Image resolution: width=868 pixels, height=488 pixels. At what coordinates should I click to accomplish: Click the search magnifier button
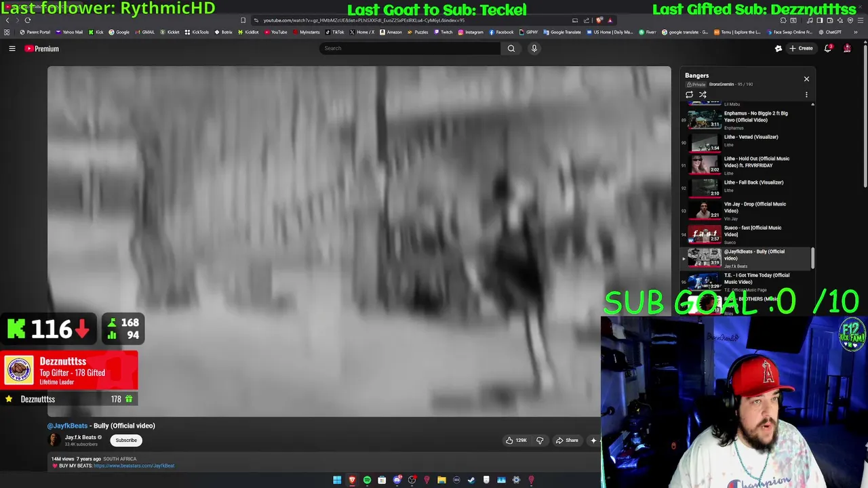511,48
